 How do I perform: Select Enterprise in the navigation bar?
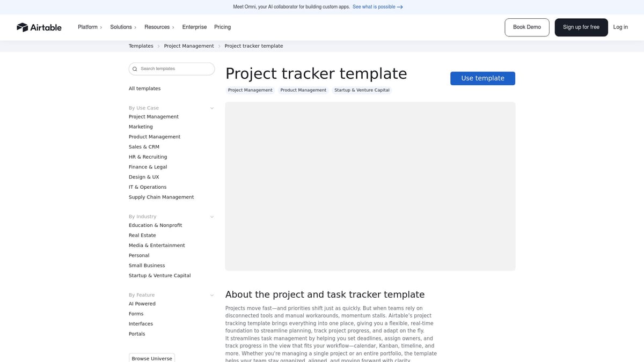194,27
